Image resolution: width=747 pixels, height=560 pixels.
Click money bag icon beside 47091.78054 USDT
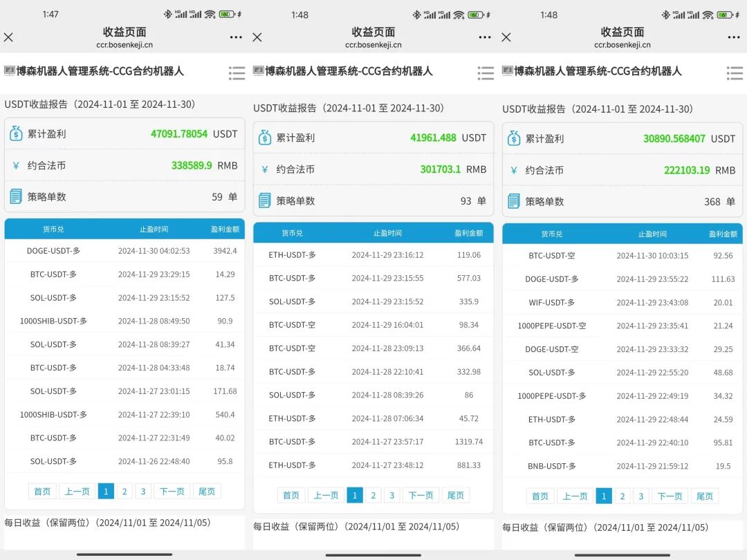(x=16, y=133)
